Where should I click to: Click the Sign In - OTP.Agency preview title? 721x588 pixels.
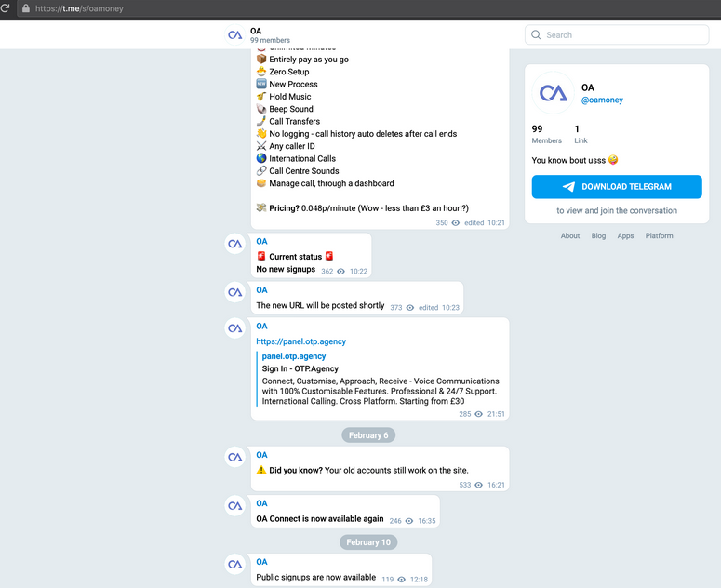coord(300,368)
